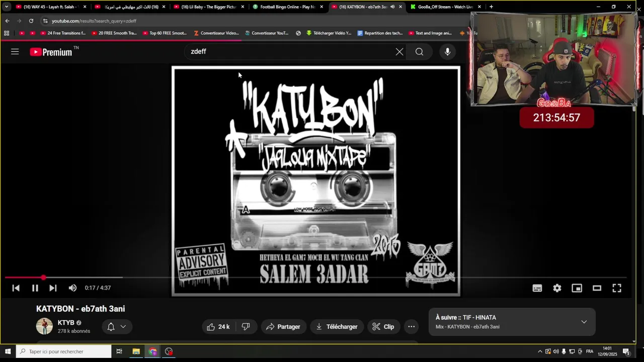Like the video with 24 k likes
The image size is (644, 362).
click(218, 327)
